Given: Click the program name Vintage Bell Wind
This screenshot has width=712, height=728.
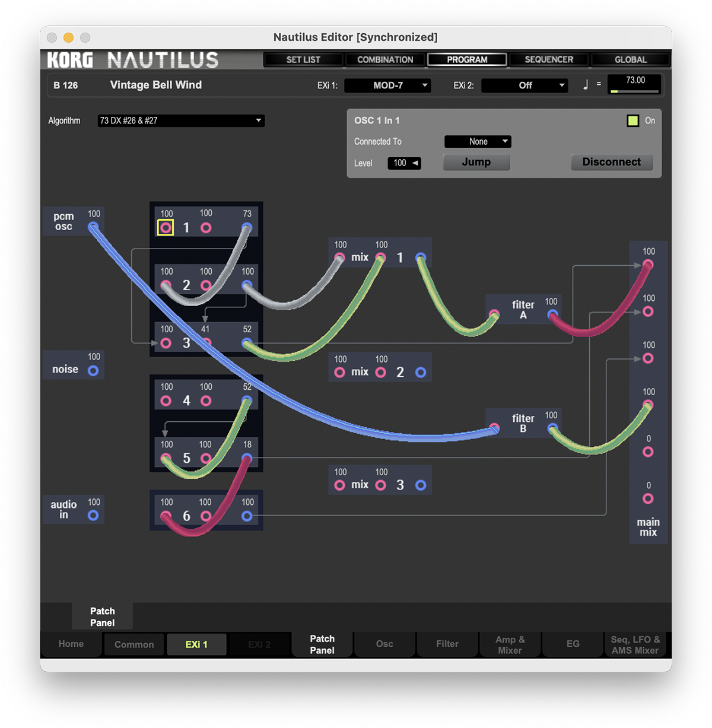Looking at the screenshot, I should point(156,85).
